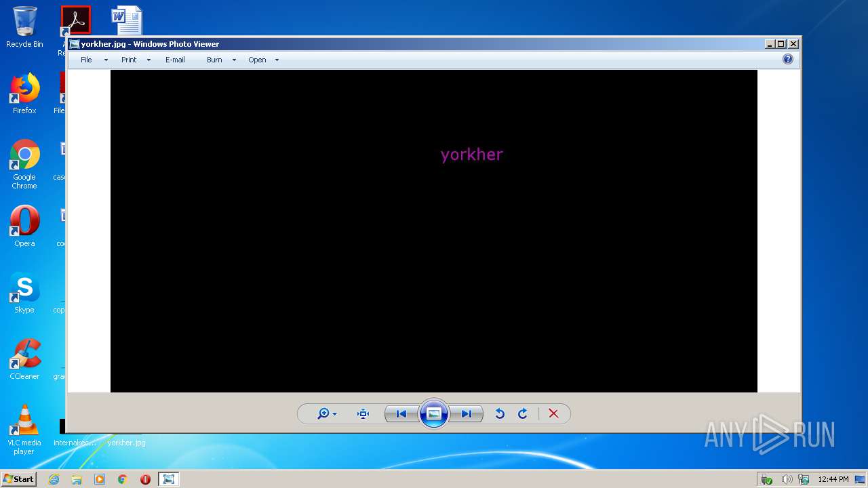This screenshot has width=868, height=488.
Task: Select the CCleaner desktop icon
Action: tap(24, 359)
